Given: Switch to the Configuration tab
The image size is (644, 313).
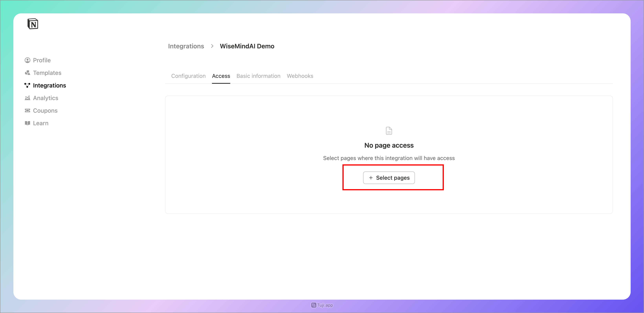Looking at the screenshot, I should [188, 76].
